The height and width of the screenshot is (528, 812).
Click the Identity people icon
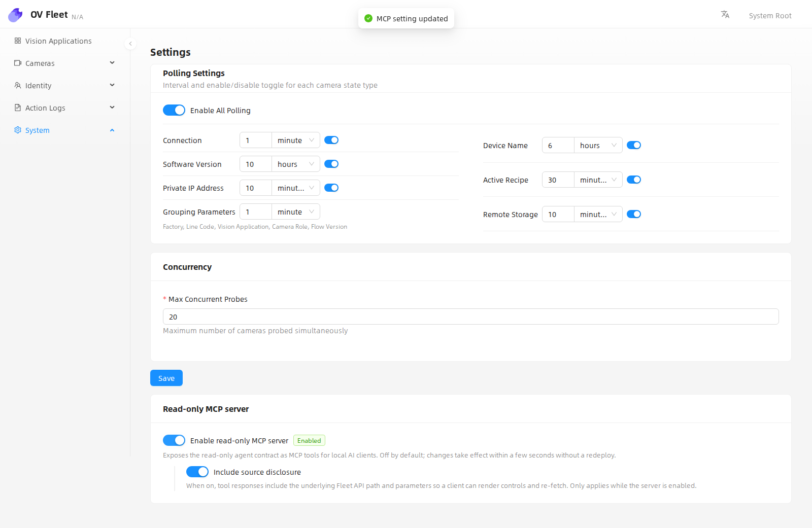tap(18, 85)
